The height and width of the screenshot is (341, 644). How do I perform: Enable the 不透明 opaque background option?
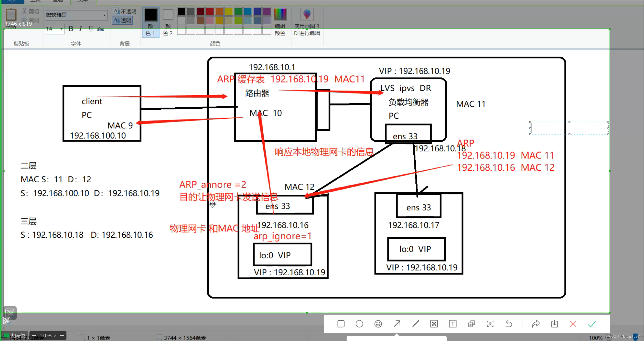pyautogui.click(x=125, y=11)
